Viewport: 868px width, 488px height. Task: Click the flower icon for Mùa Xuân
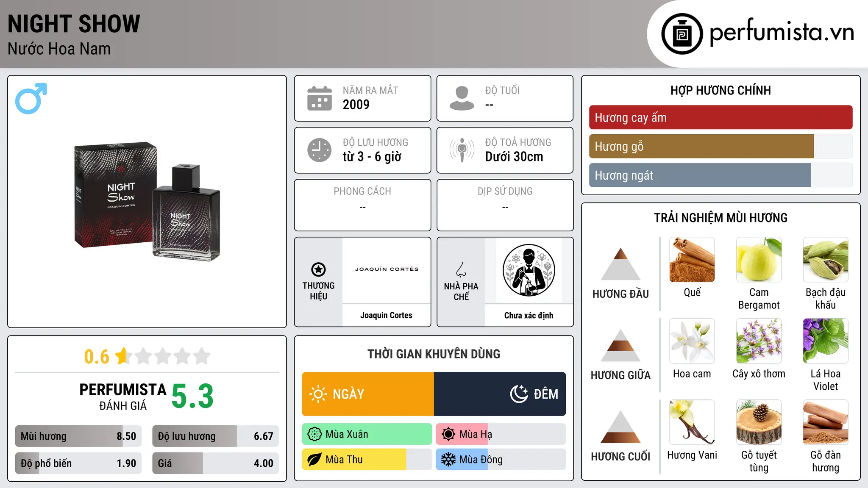pyautogui.click(x=314, y=434)
